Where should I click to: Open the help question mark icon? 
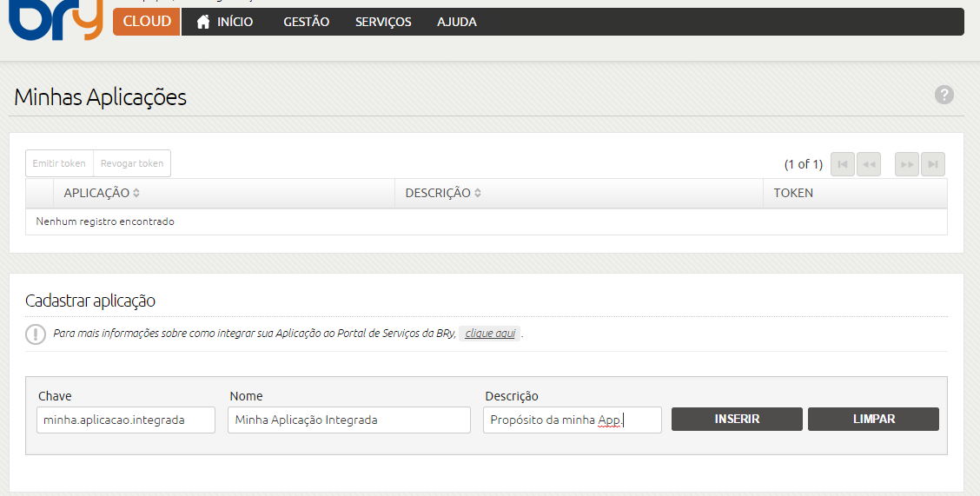pyautogui.click(x=944, y=95)
